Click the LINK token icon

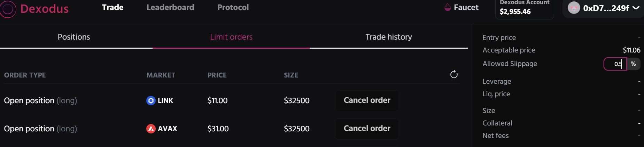point(151,101)
